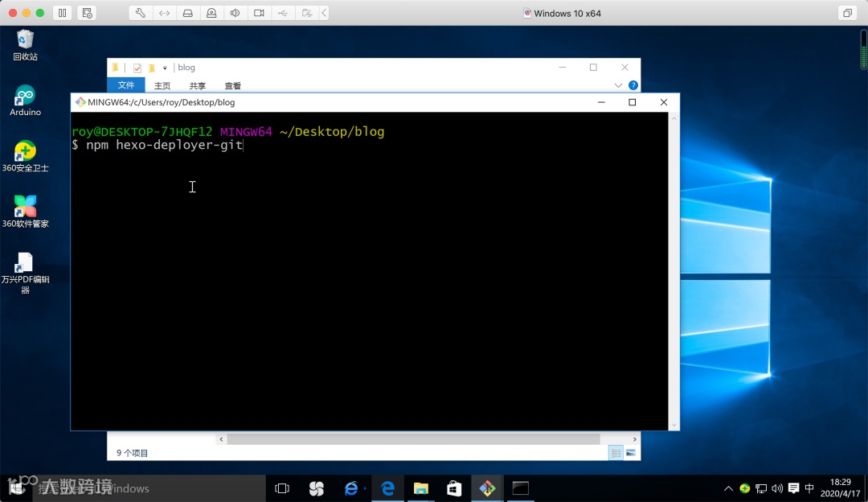Launch Microsoft Edge from taskbar
The height and width of the screenshot is (502, 868).
pos(387,488)
